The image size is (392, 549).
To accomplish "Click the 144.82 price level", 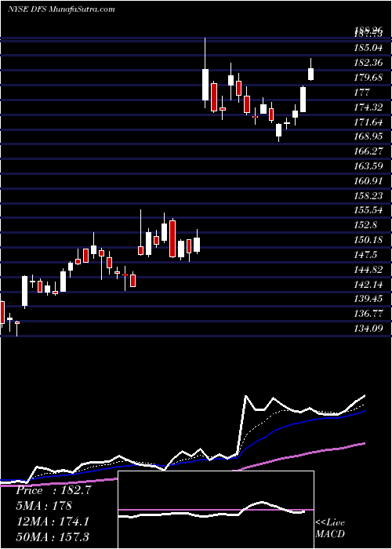I will coord(368,270).
